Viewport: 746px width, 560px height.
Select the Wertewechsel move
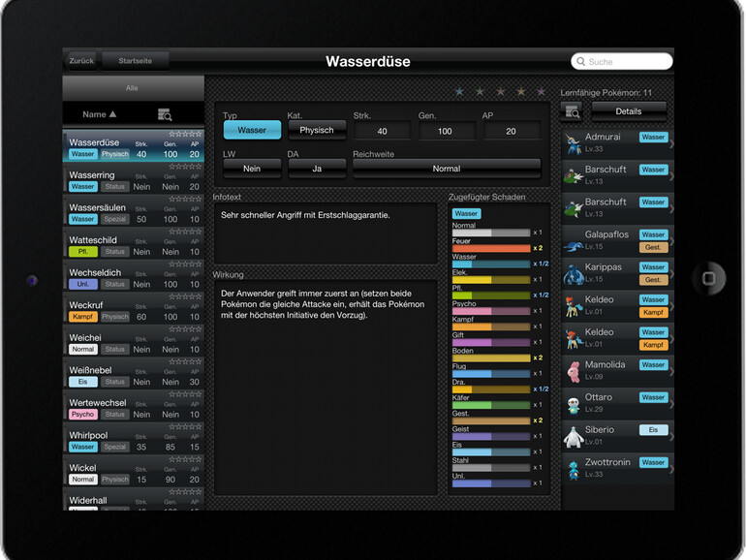(134, 406)
